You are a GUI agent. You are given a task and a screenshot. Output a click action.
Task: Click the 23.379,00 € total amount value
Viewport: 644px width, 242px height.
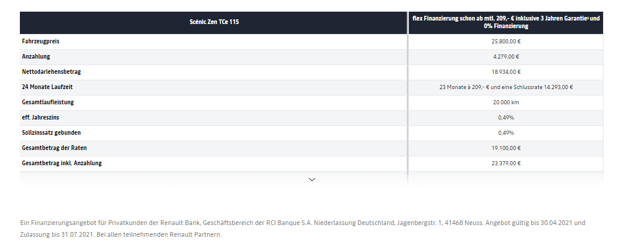[505, 163]
